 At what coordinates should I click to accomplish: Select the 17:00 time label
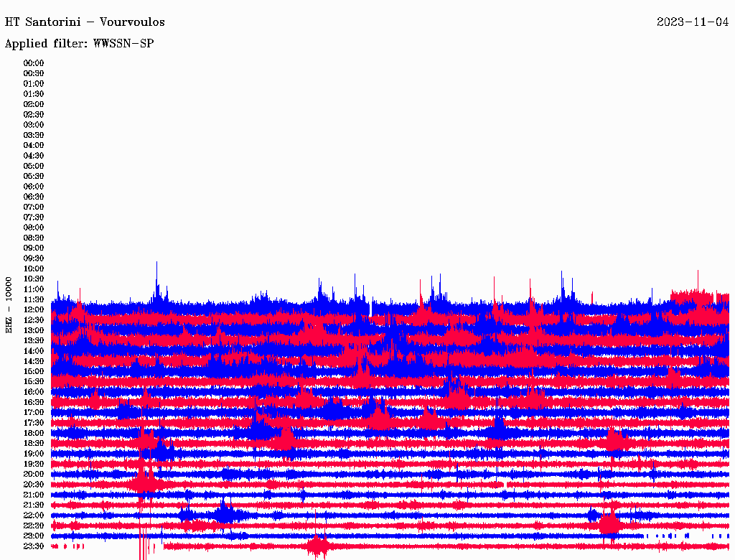point(34,413)
